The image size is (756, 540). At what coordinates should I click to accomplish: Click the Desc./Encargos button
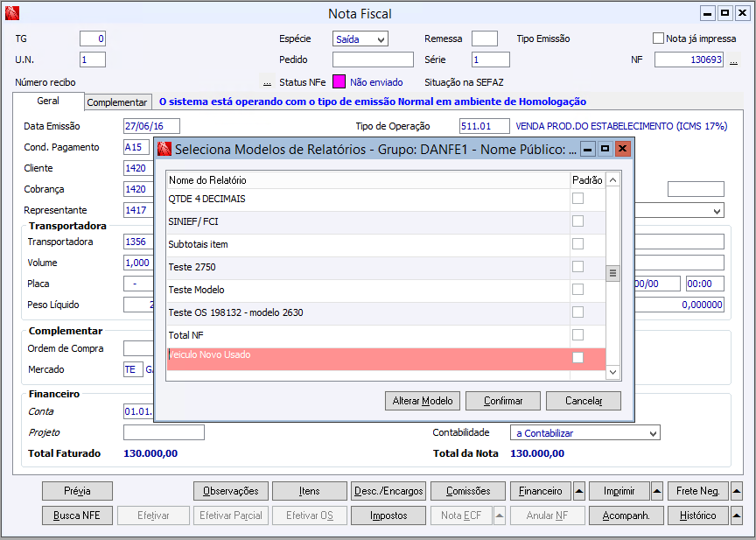tap(388, 491)
